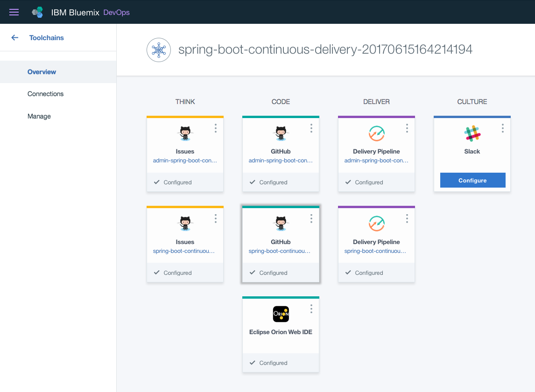Go back using the Toolchains arrow

[x=14, y=37]
